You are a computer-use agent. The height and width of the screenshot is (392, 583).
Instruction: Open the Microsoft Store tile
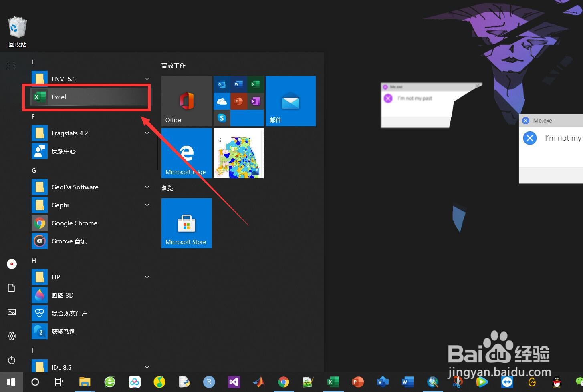[186, 223]
